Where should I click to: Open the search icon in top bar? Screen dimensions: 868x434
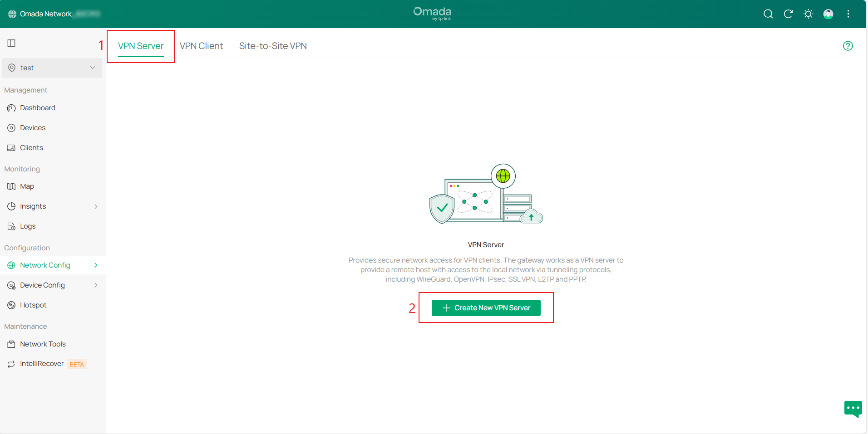click(x=768, y=14)
